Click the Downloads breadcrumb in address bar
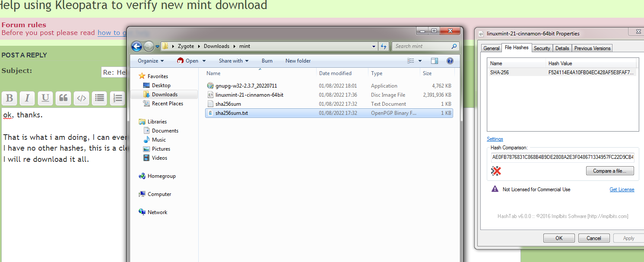The height and width of the screenshot is (262, 644). 216,46
